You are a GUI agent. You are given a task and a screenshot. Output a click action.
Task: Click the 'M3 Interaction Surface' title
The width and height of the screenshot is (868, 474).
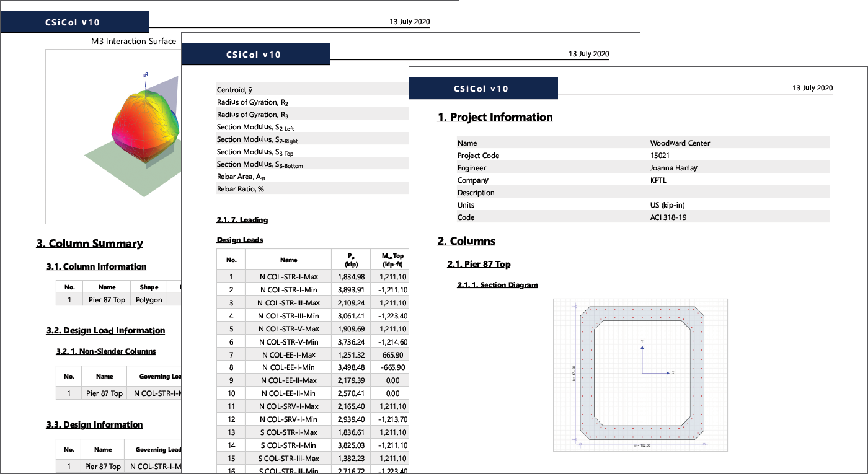(x=133, y=42)
